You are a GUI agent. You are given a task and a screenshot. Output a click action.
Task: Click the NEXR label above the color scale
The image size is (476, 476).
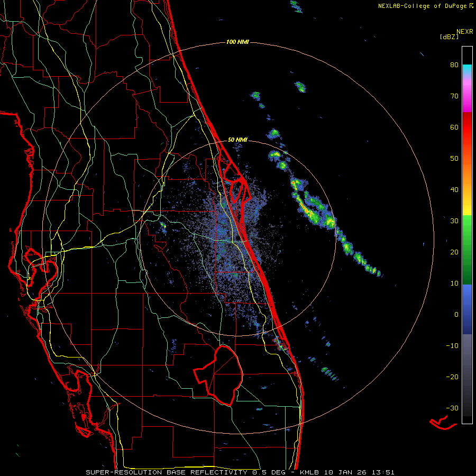point(464,32)
